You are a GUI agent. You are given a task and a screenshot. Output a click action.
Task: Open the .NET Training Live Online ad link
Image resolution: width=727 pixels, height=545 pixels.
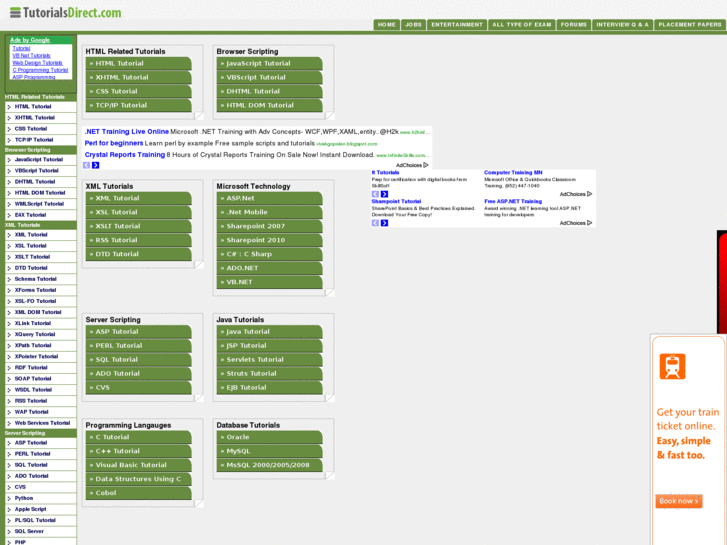[126, 132]
